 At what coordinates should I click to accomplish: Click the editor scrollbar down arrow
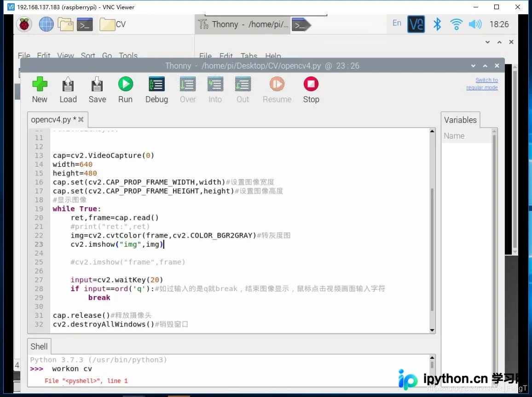point(432,330)
